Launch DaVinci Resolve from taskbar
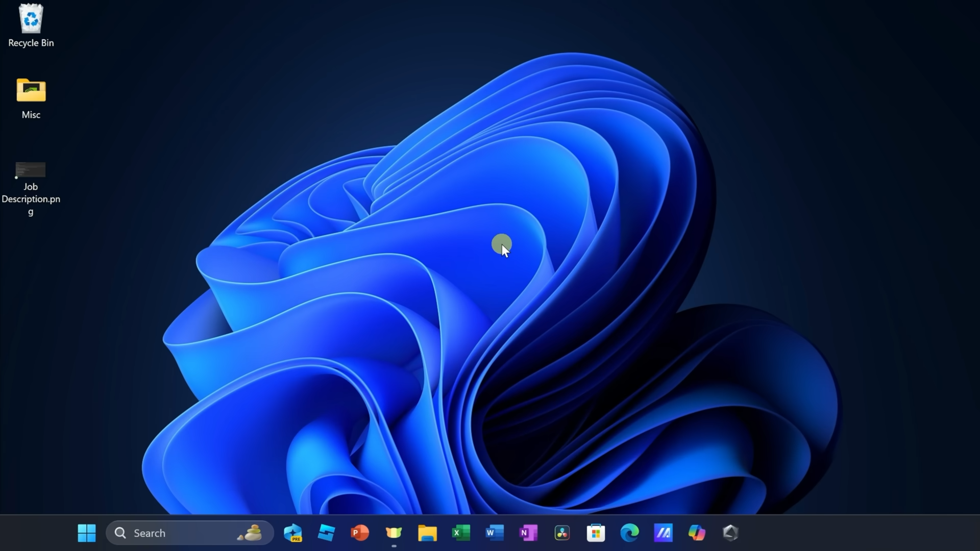The width and height of the screenshot is (980, 551). pyautogui.click(x=561, y=533)
